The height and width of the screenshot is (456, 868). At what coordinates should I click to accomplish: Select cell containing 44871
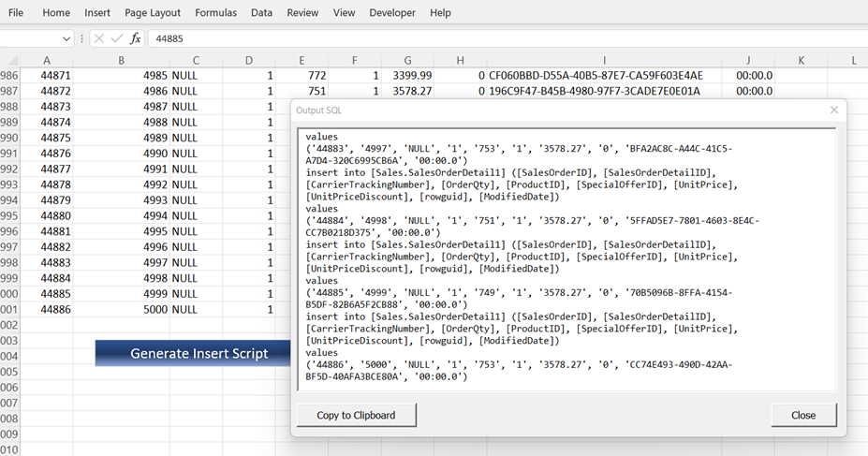tap(47, 75)
